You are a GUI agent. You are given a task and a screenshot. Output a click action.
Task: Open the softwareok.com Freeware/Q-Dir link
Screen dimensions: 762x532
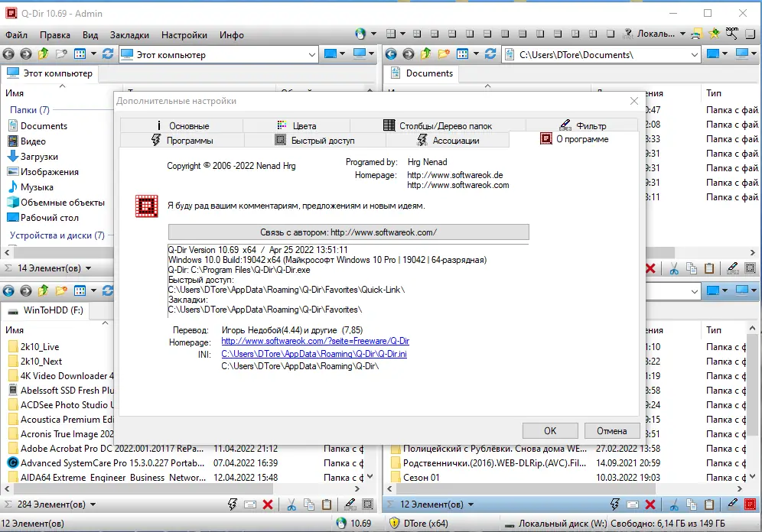(x=315, y=341)
